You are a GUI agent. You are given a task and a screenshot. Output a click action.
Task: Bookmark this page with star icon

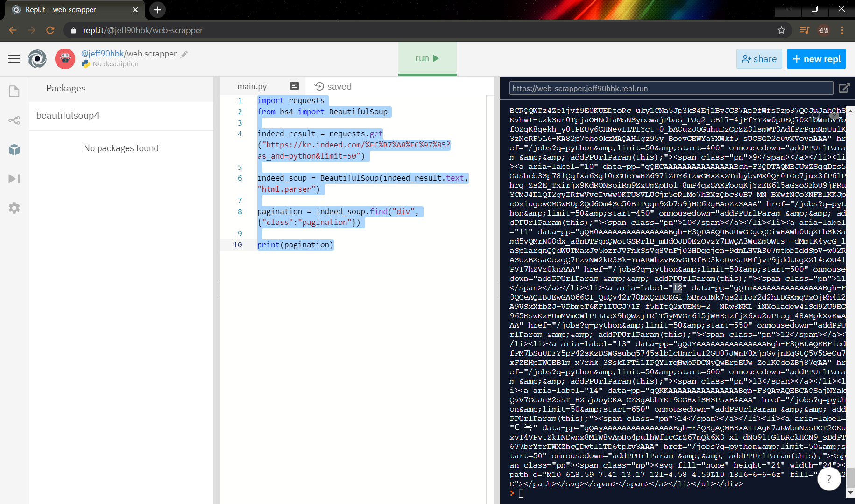[x=781, y=30]
